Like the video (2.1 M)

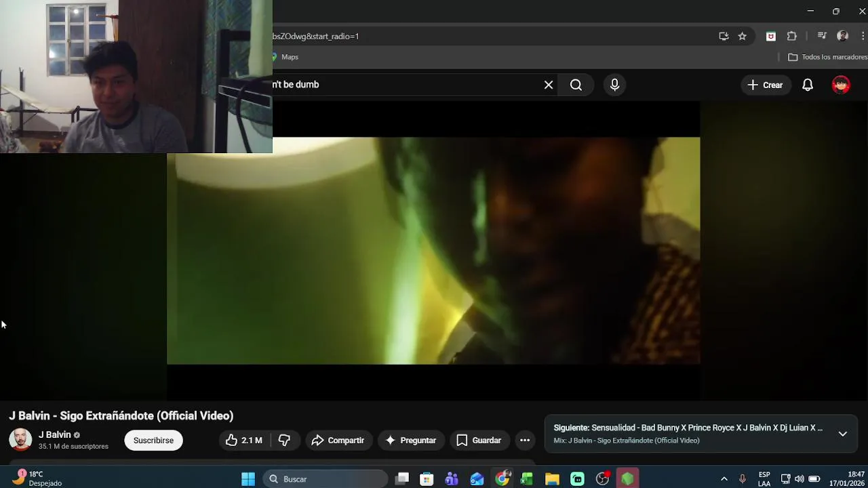pyautogui.click(x=245, y=440)
